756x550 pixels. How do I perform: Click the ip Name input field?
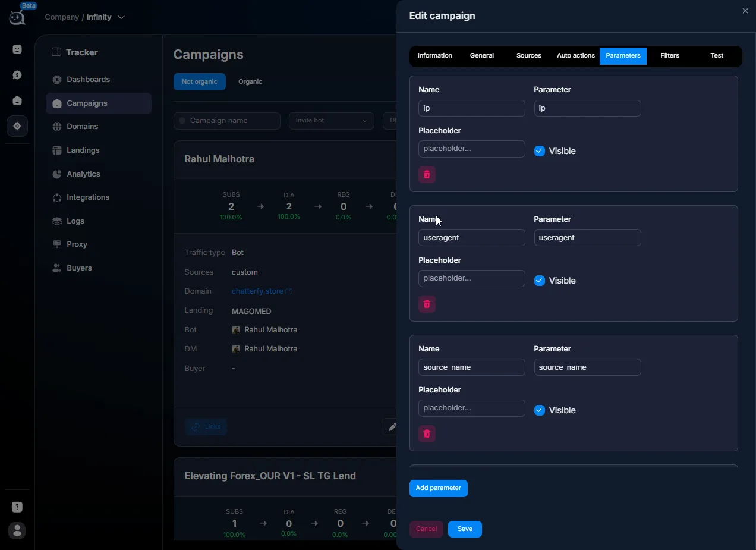pyautogui.click(x=472, y=108)
